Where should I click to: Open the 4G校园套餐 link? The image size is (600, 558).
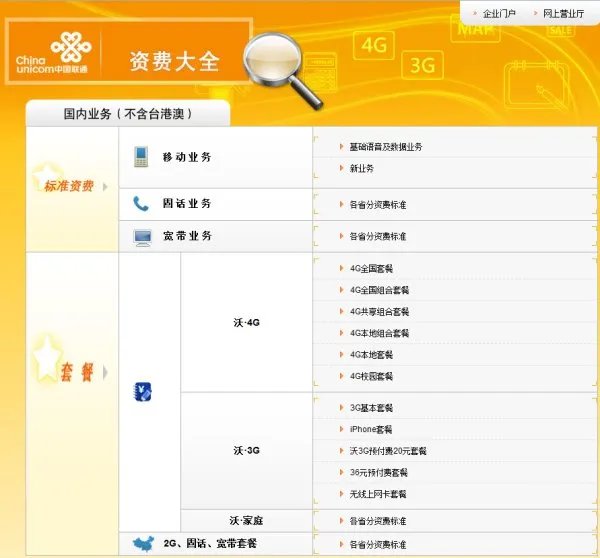371,376
